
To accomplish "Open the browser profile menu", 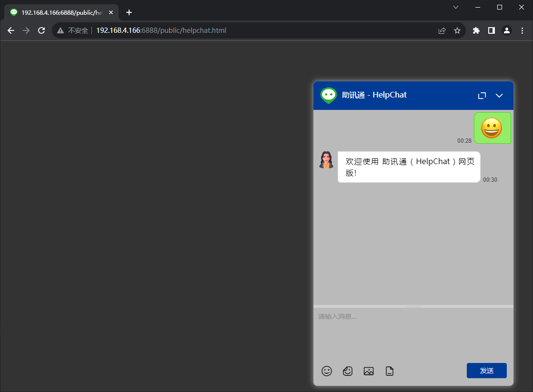I will click(506, 30).
